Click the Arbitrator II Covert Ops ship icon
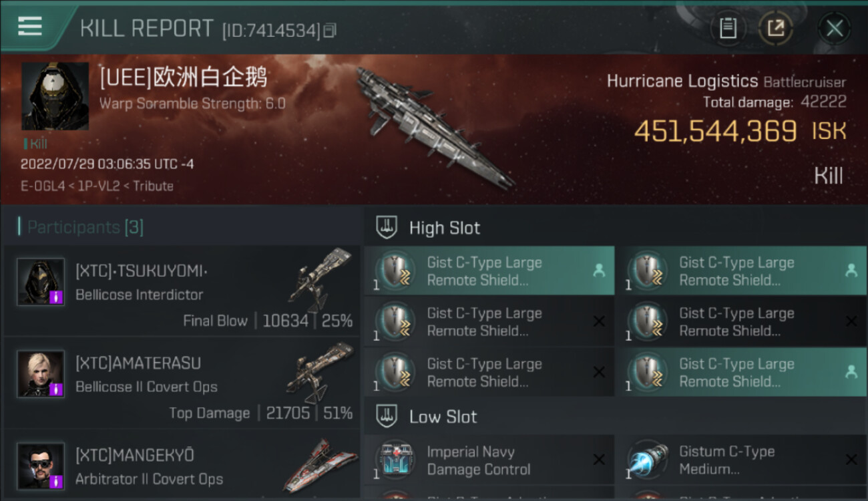This screenshot has width=868, height=501. 320,465
